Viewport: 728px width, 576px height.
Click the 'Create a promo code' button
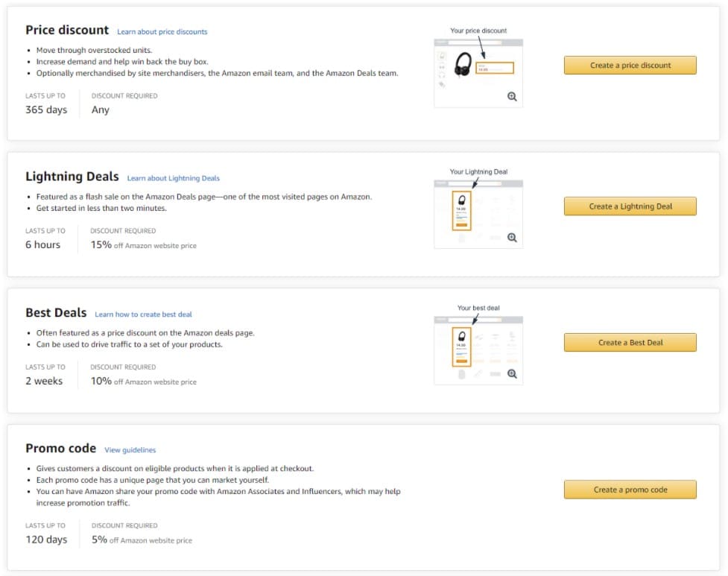click(x=630, y=490)
